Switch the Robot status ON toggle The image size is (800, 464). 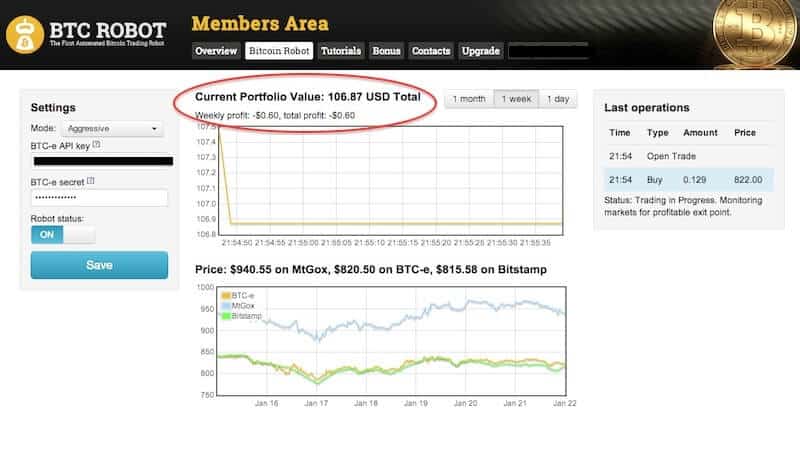pos(63,235)
